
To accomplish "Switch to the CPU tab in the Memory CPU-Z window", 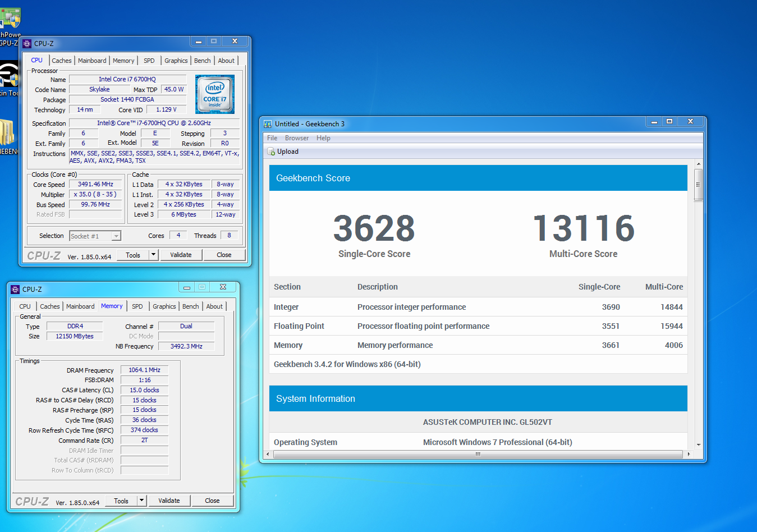I will point(25,306).
